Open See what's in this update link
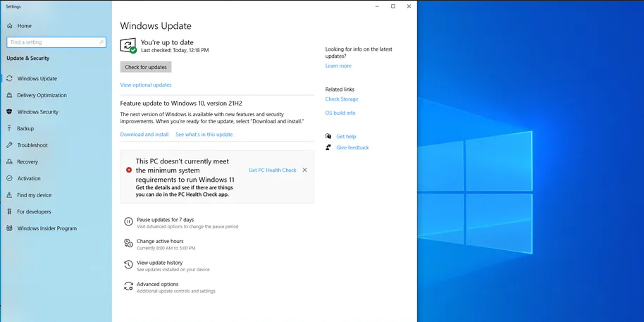 coord(204,135)
